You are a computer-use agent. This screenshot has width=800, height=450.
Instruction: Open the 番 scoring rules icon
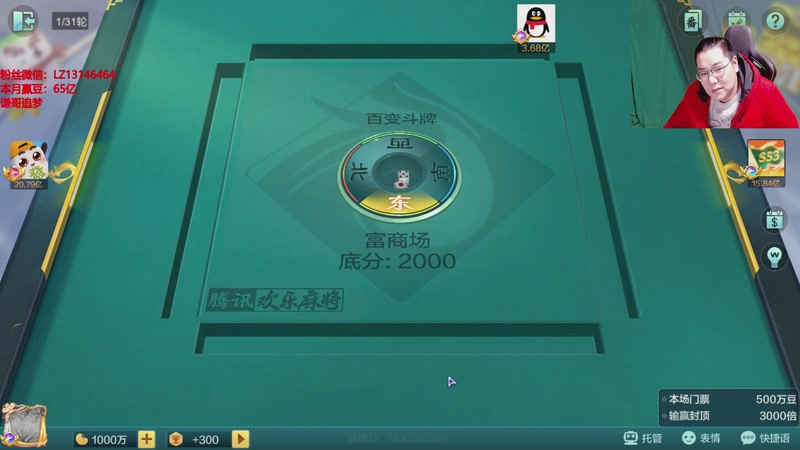click(692, 21)
